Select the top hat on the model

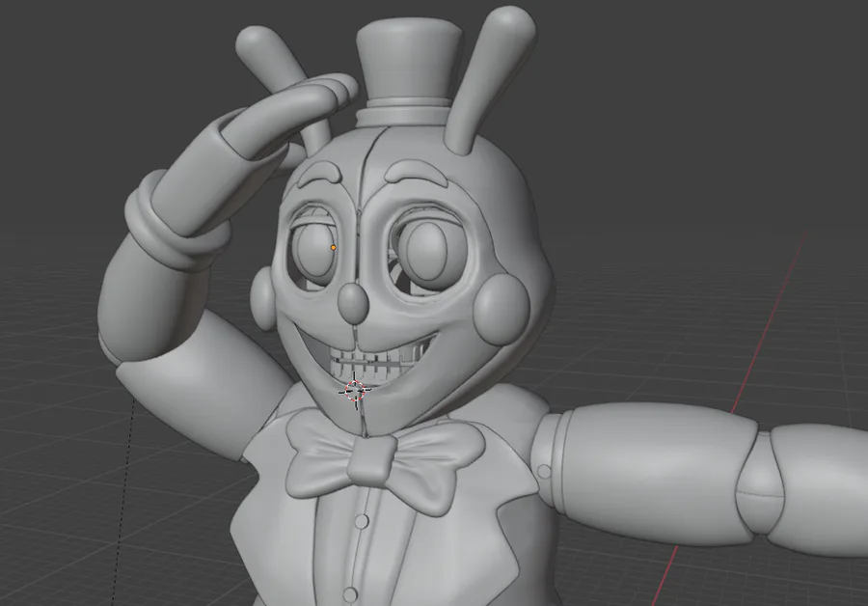pyautogui.click(x=410, y=72)
